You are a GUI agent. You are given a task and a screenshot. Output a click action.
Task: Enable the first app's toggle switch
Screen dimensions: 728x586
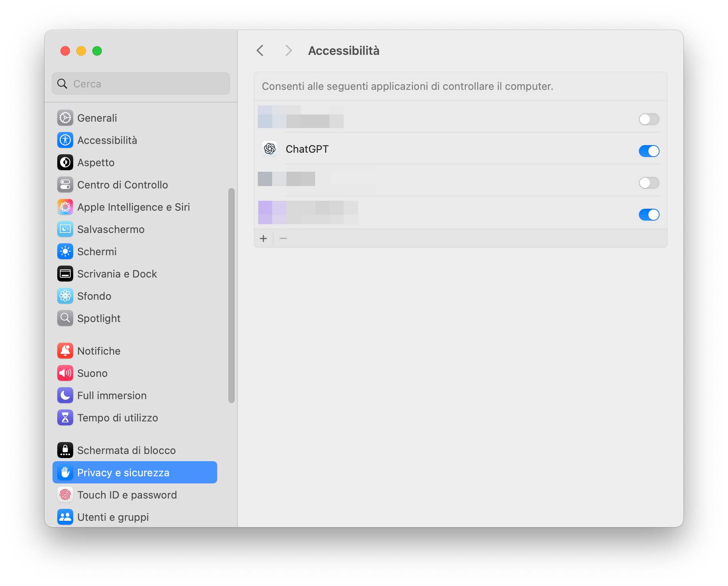coord(649,119)
